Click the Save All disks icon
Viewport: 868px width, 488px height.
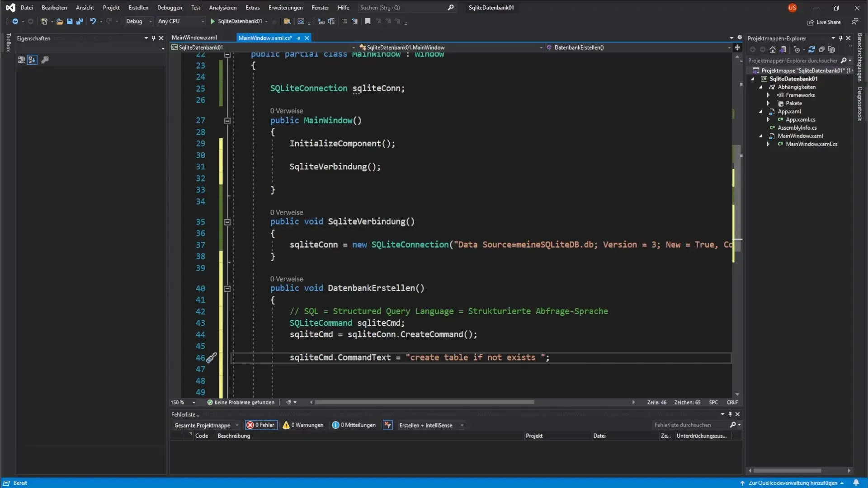coord(80,21)
